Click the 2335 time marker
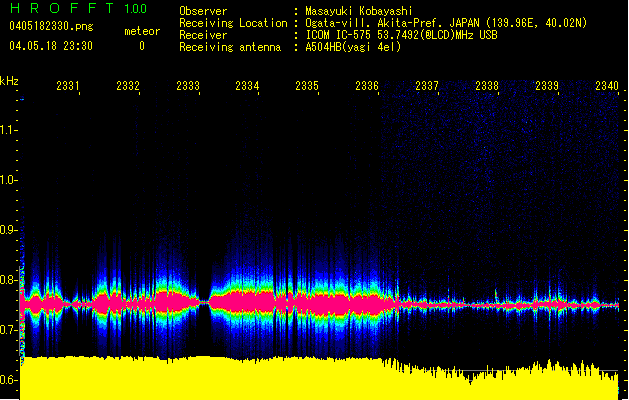The height and width of the screenshot is (400, 629). pyautogui.click(x=307, y=86)
